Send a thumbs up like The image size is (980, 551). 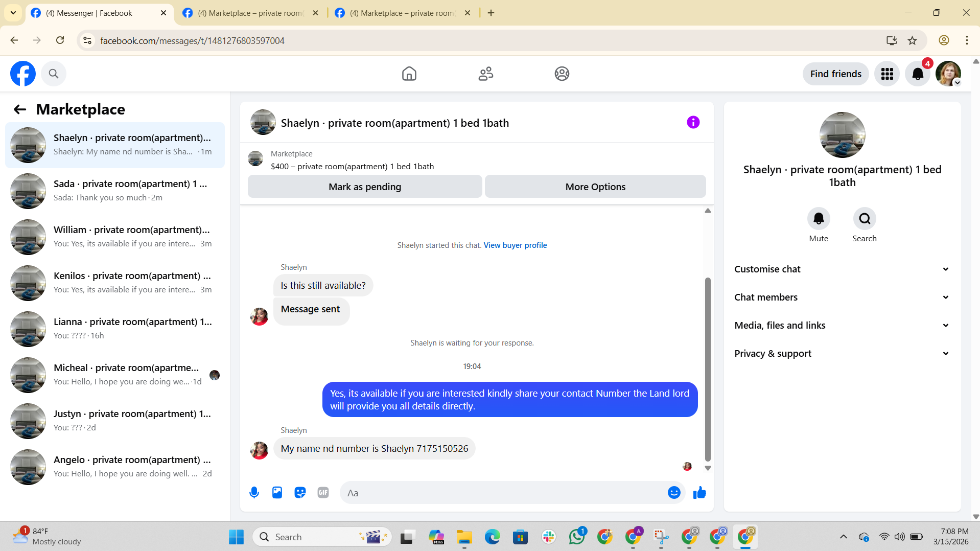[699, 493]
